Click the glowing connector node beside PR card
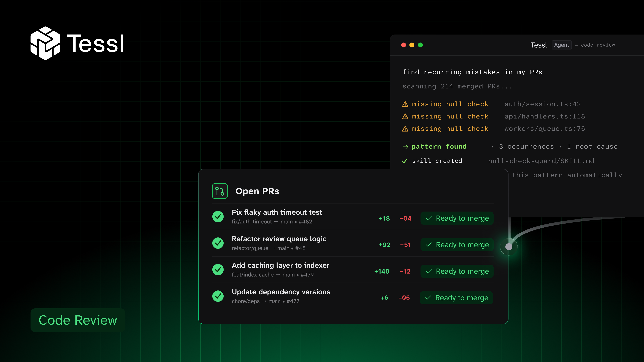This screenshot has width=644, height=362. [509, 247]
